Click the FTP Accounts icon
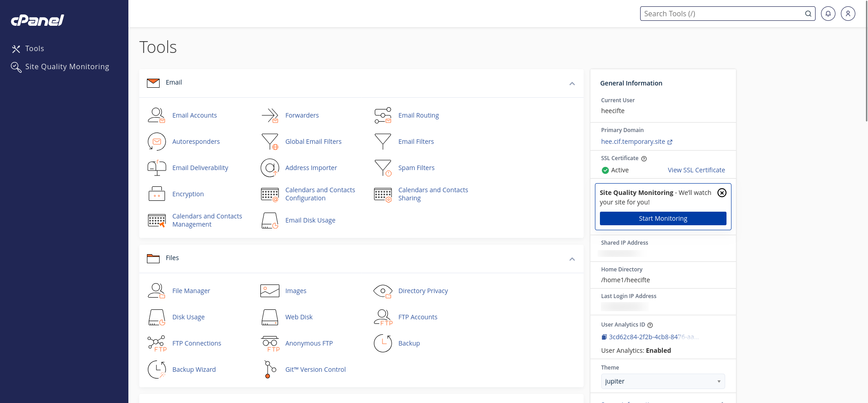 click(x=383, y=317)
